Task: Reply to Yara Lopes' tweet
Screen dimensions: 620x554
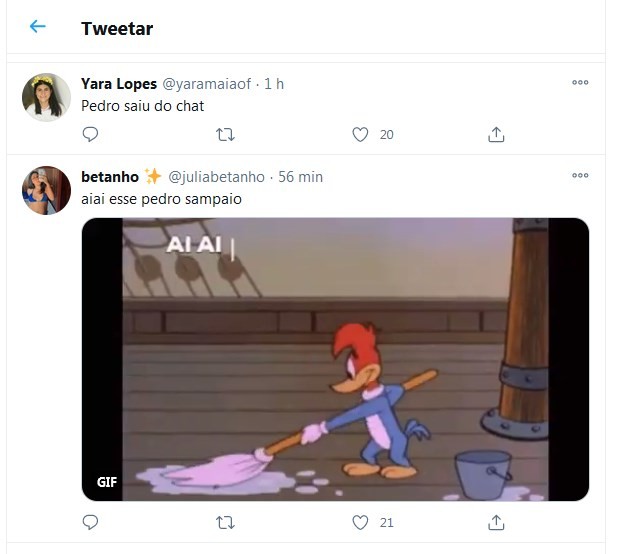Action: pyautogui.click(x=90, y=134)
